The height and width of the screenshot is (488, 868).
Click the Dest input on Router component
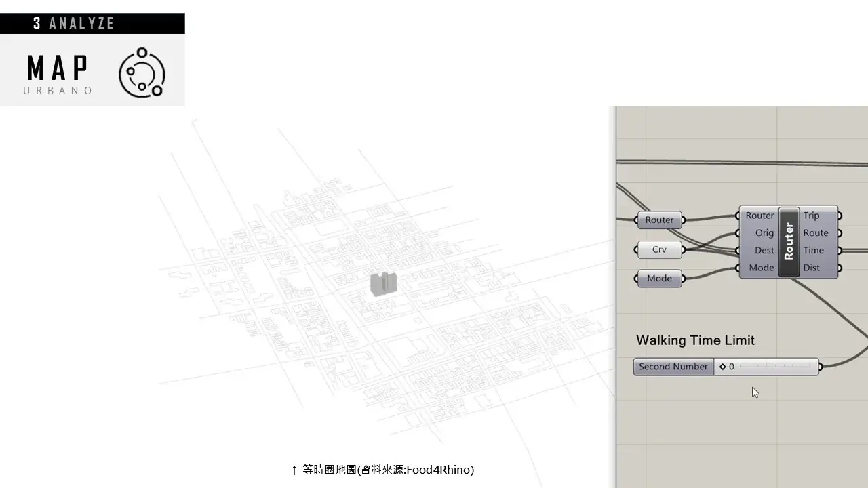coord(764,251)
